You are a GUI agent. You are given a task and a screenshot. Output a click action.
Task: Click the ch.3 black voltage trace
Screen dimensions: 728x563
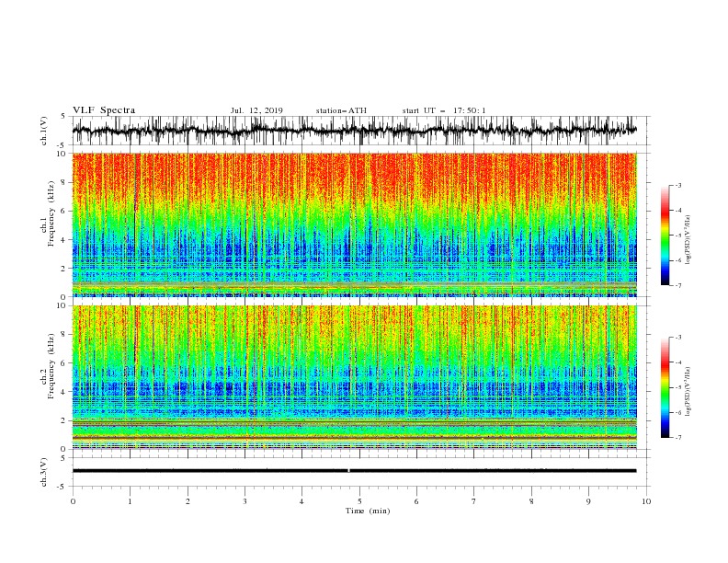coord(354,471)
